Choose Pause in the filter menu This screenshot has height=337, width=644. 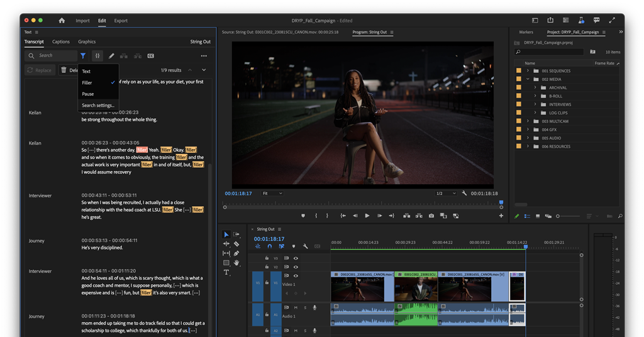pyautogui.click(x=98, y=94)
